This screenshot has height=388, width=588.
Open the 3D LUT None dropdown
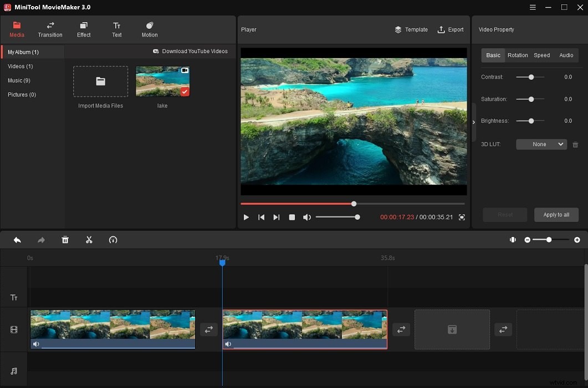(541, 144)
